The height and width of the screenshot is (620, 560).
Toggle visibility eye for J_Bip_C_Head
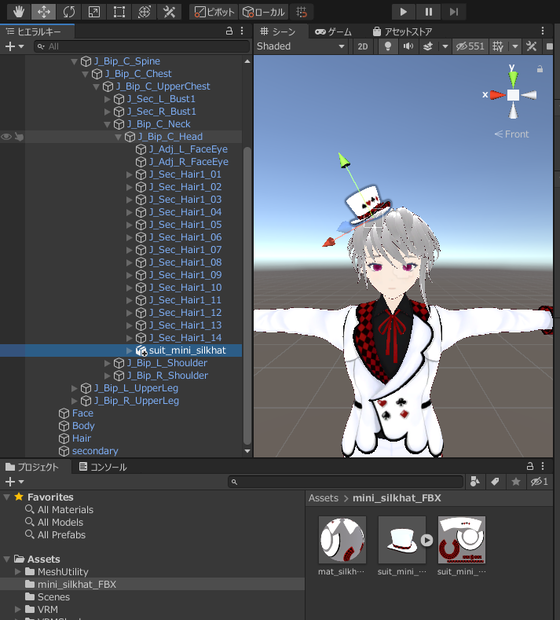(6, 137)
